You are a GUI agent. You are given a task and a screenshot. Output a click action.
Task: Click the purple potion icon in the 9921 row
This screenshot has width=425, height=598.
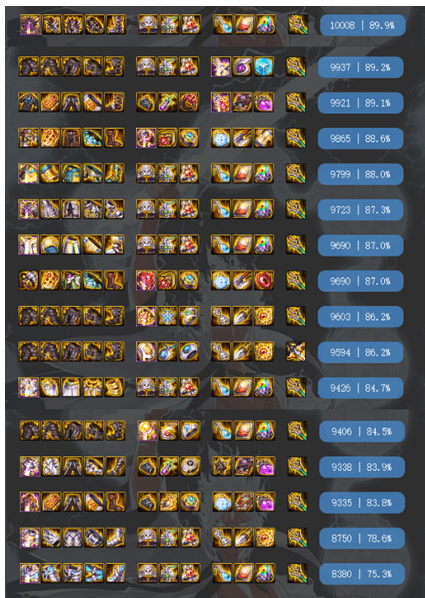coord(264,102)
